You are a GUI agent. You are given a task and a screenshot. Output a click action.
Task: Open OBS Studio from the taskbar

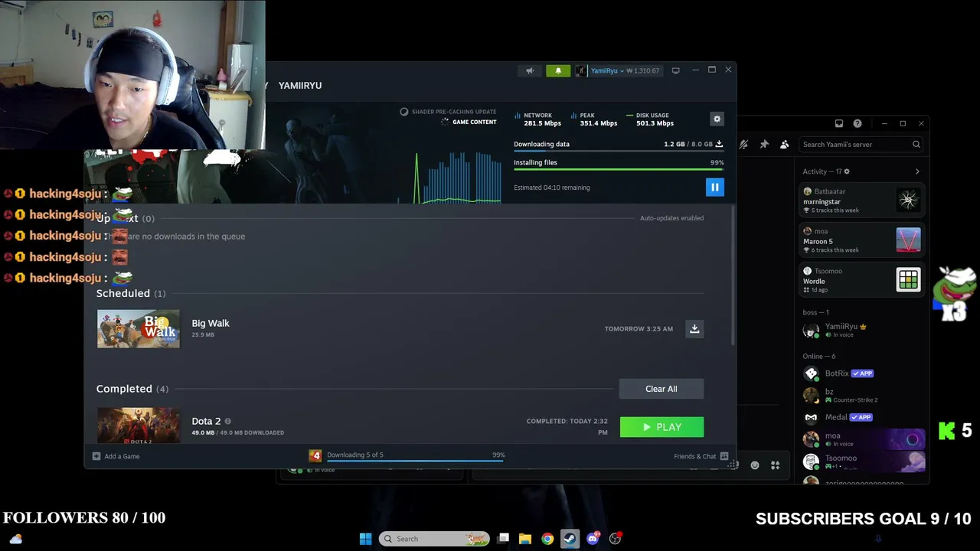(x=615, y=539)
